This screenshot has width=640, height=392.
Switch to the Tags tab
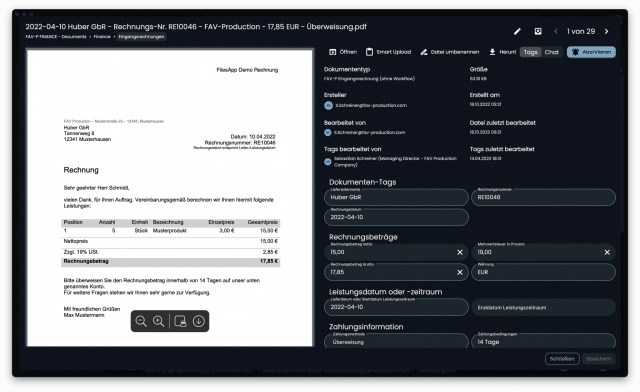[530, 52]
